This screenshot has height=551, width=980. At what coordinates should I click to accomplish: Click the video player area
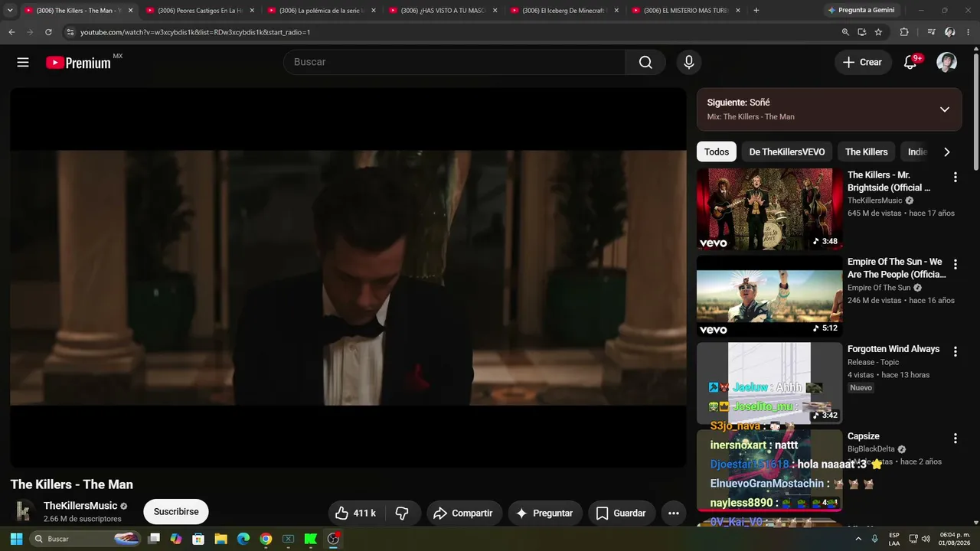348,278
